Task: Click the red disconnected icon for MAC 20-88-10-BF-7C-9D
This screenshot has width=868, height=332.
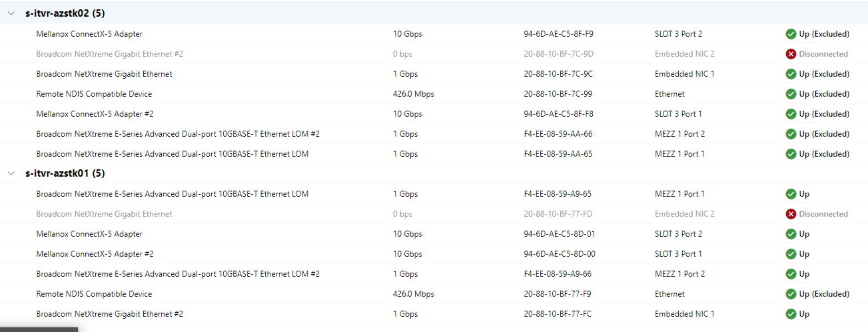Action: [791, 54]
